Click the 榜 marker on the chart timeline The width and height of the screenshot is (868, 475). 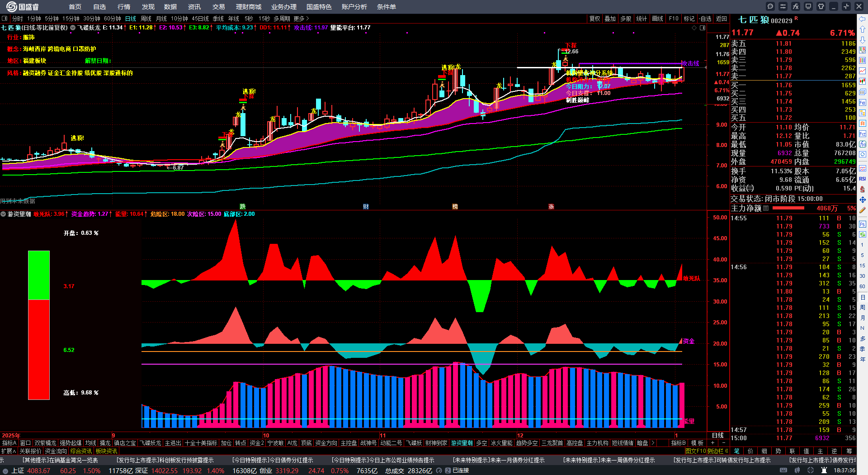455,206
